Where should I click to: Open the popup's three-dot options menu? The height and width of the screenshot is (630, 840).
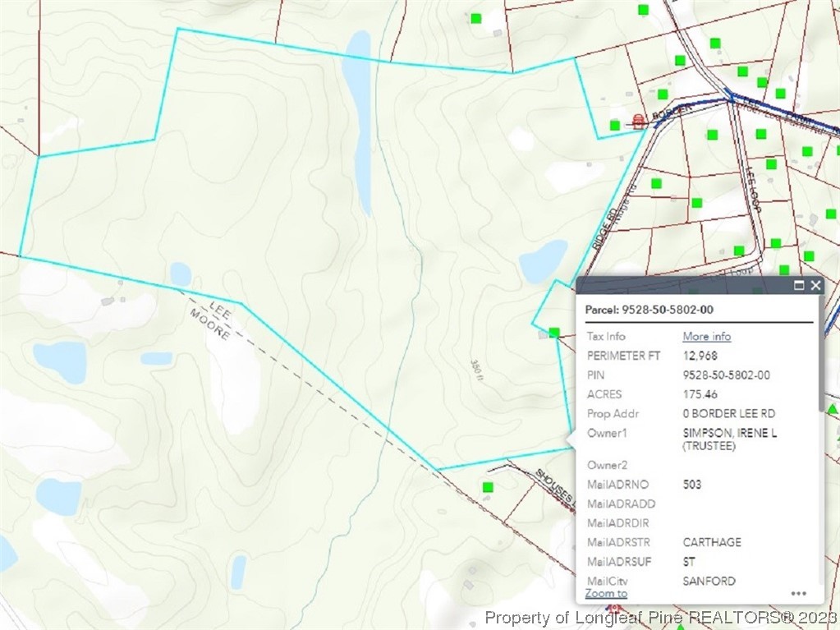[798, 593]
